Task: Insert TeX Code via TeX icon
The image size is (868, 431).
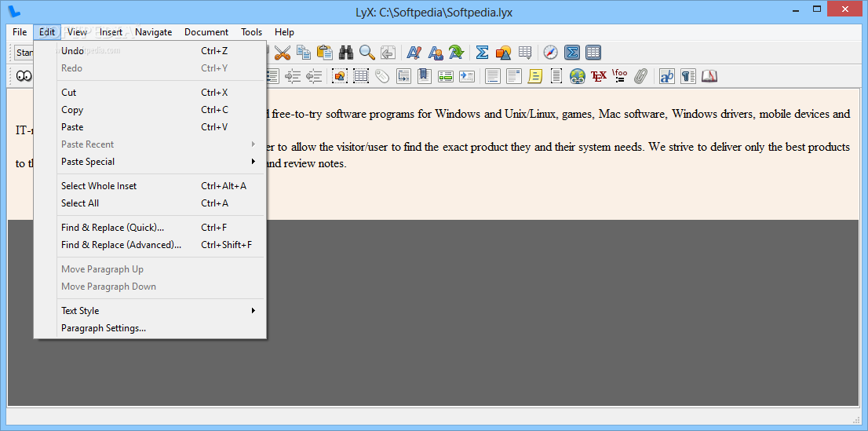Action: click(598, 76)
